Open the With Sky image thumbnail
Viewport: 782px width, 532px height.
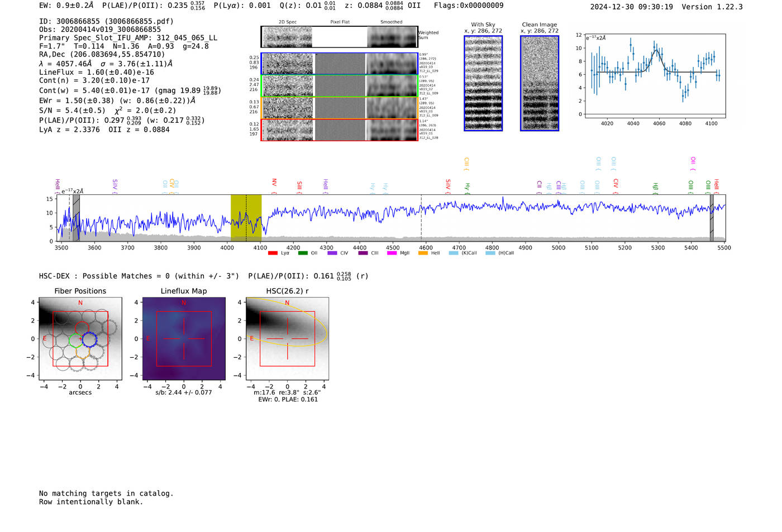coord(483,83)
